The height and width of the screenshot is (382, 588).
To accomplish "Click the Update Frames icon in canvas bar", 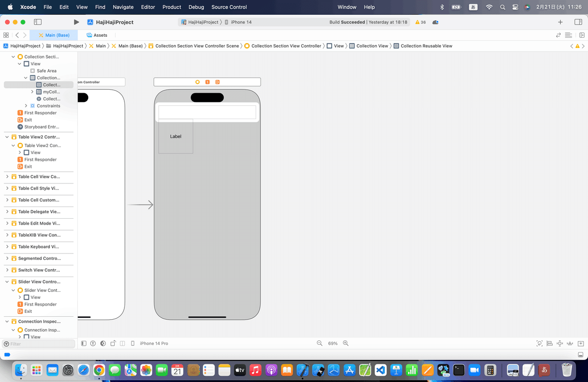I will click(x=539, y=343).
